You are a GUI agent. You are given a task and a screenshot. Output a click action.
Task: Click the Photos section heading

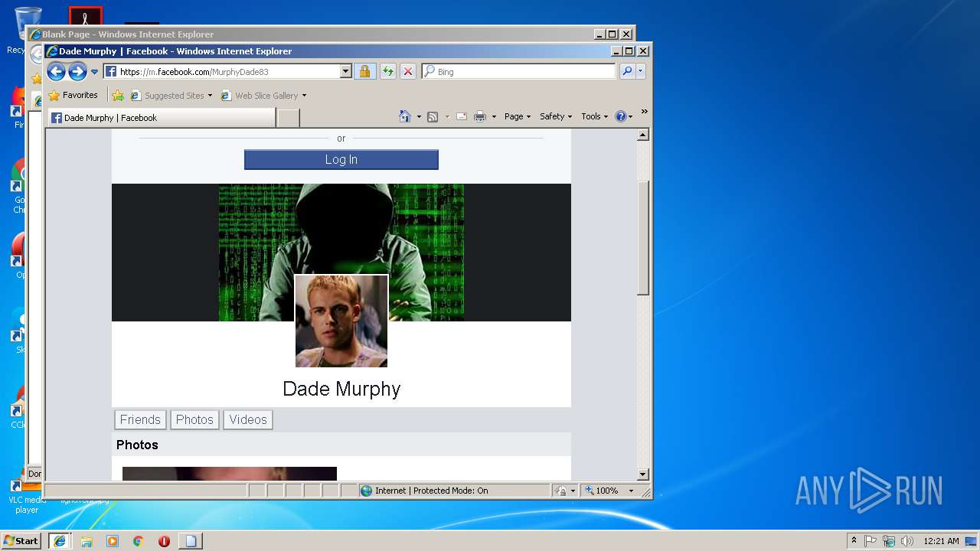(138, 445)
